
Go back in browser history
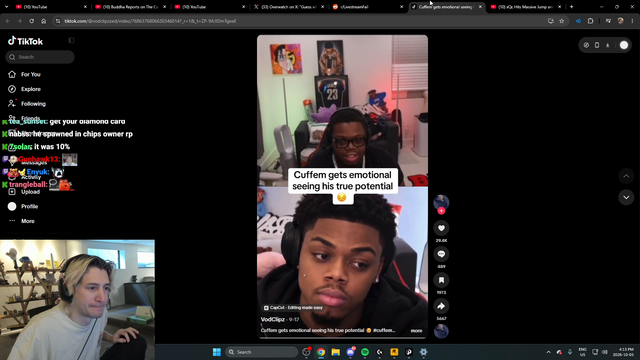(8, 21)
